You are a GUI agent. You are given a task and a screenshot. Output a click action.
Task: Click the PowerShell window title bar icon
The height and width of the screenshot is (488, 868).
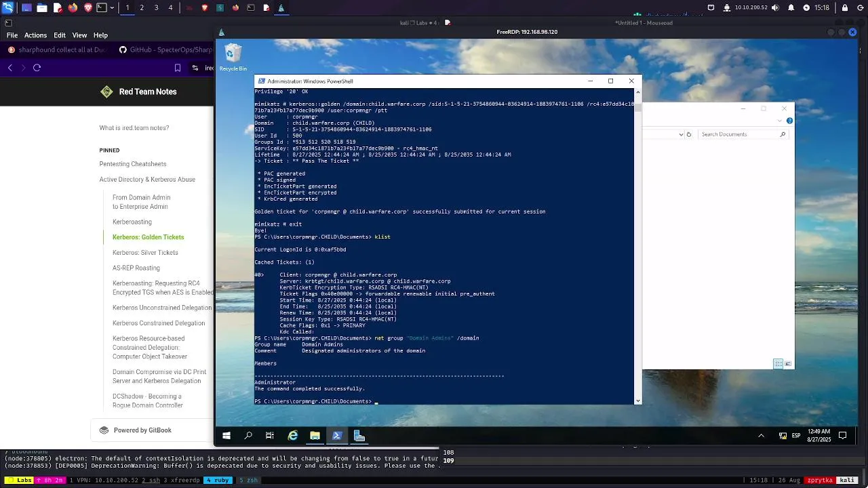[x=262, y=81]
